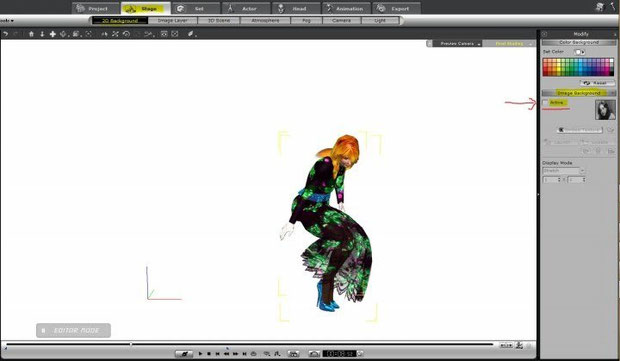Switch to the Stage tab

coord(146,8)
